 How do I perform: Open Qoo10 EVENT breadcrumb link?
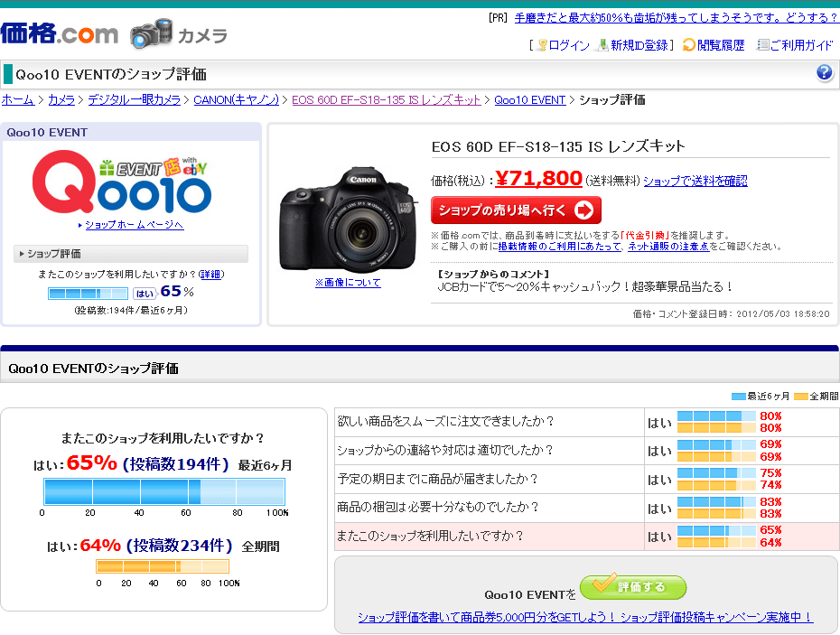click(530, 99)
